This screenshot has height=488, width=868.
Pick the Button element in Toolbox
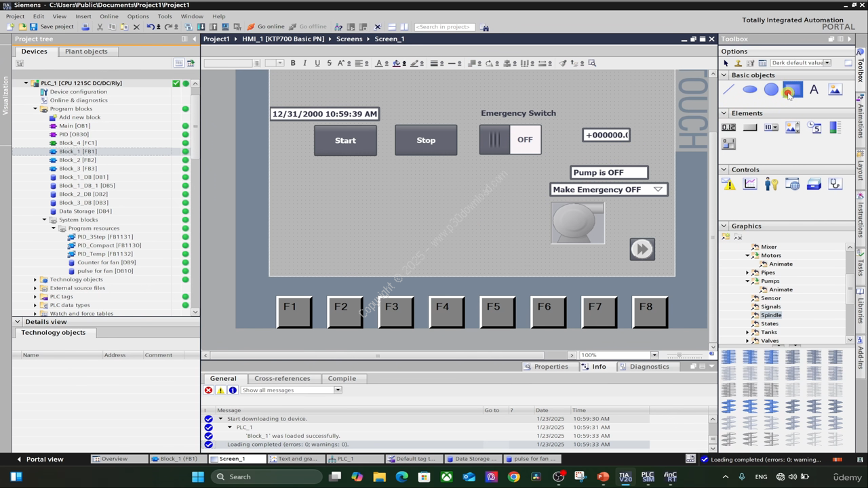coord(750,127)
